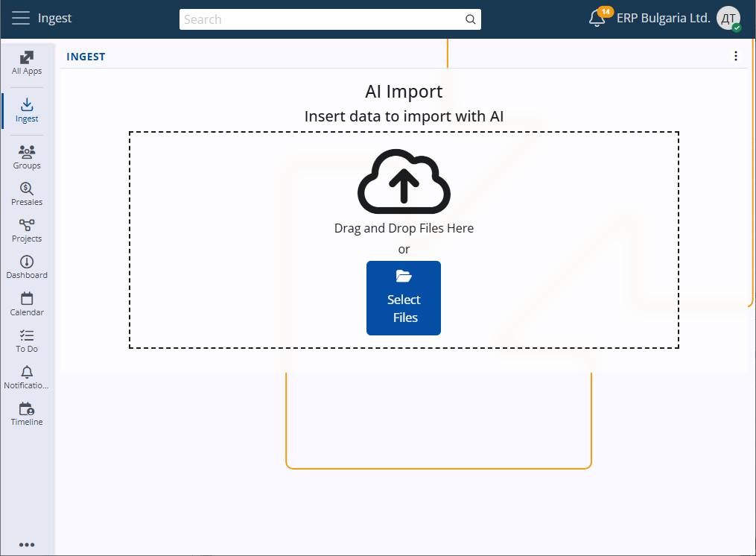Open the Ingest panel three-dot menu
Image resolution: width=756 pixels, height=556 pixels.
point(736,56)
